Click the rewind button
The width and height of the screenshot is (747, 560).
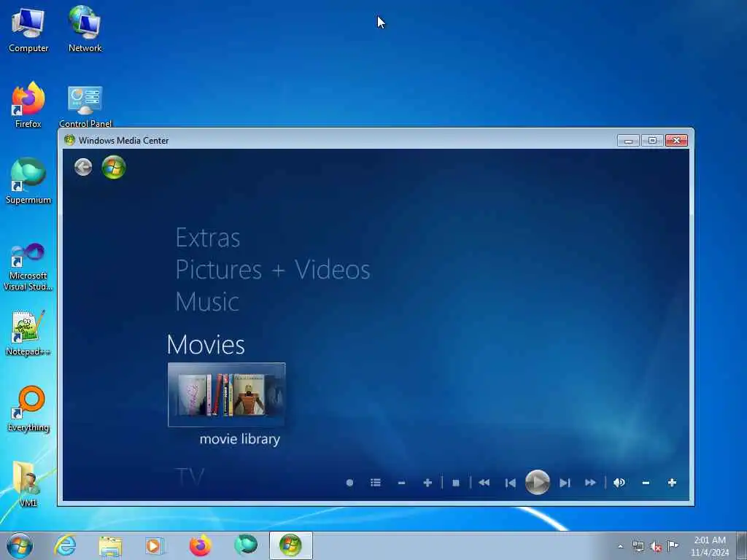484,483
